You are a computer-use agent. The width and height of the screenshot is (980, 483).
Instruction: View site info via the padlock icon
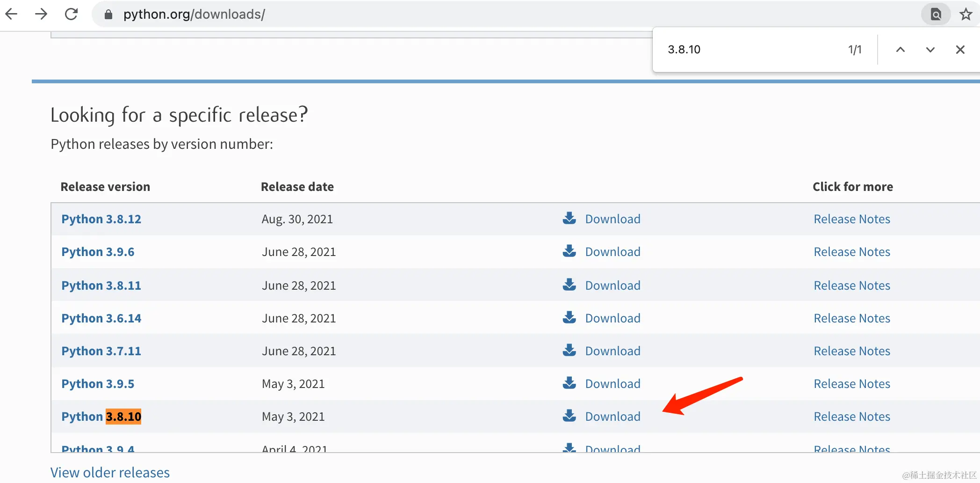pyautogui.click(x=108, y=15)
